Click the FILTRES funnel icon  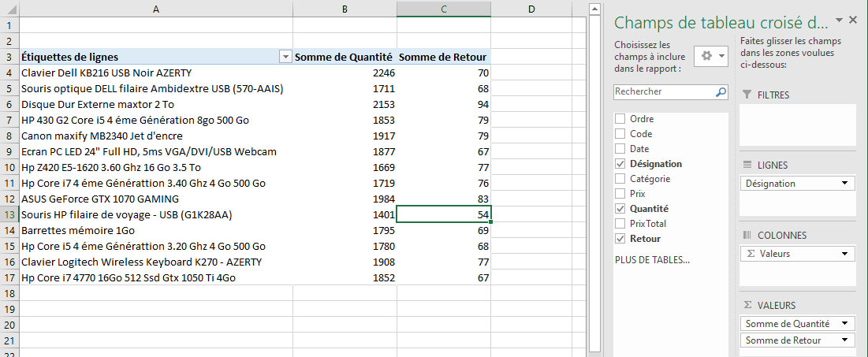(747, 95)
